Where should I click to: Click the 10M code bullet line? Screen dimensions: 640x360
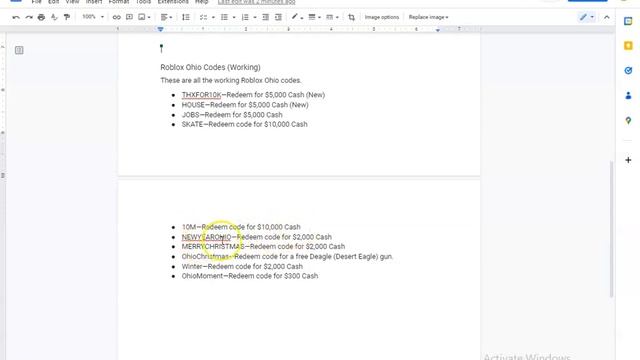pyautogui.click(x=241, y=227)
